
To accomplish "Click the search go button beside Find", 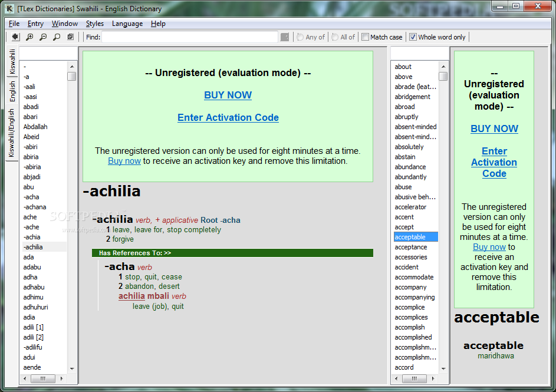I will point(284,37).
